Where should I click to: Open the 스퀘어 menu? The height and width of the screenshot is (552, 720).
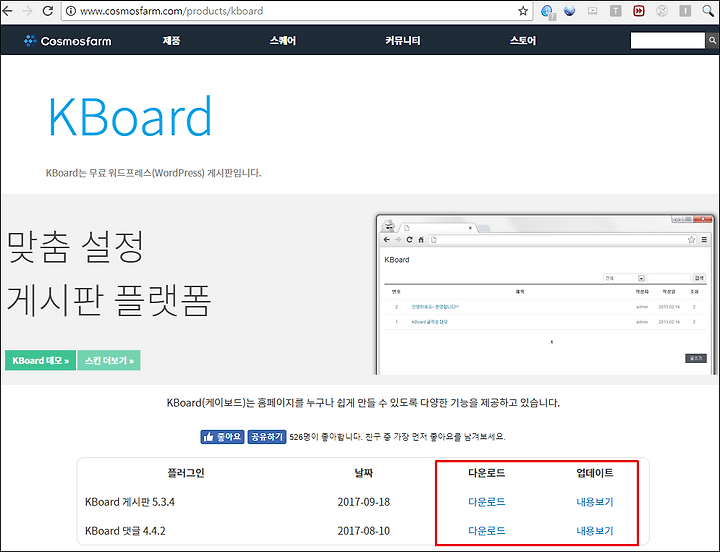coord(283,40)
